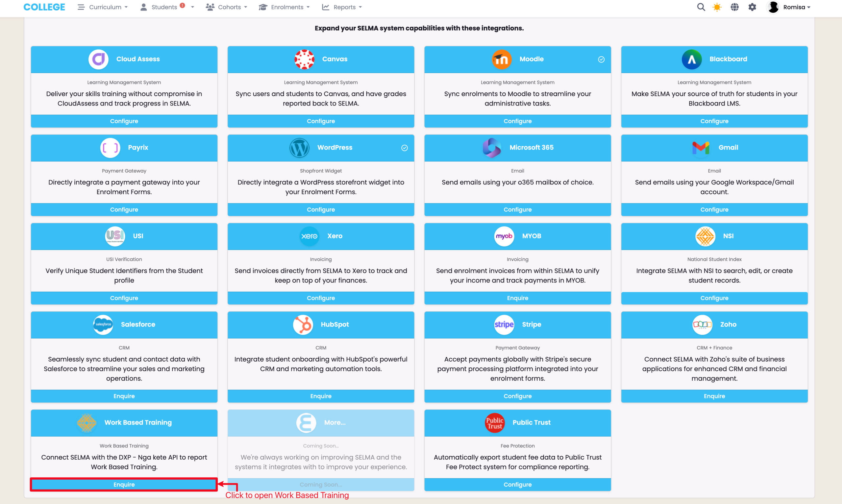
Task: Click the search magnifier icon
Action: (x=701, y=7)
